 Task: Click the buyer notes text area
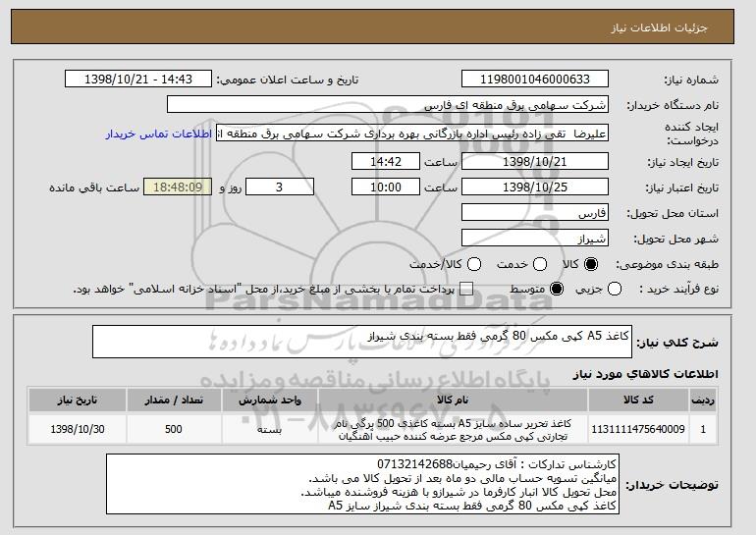[x=362, y=484]
